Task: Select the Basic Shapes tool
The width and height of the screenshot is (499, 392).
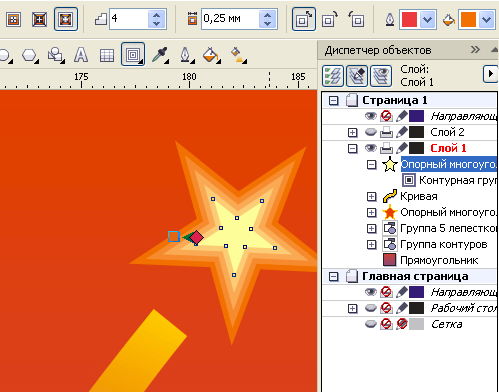Action: point(55,55)
